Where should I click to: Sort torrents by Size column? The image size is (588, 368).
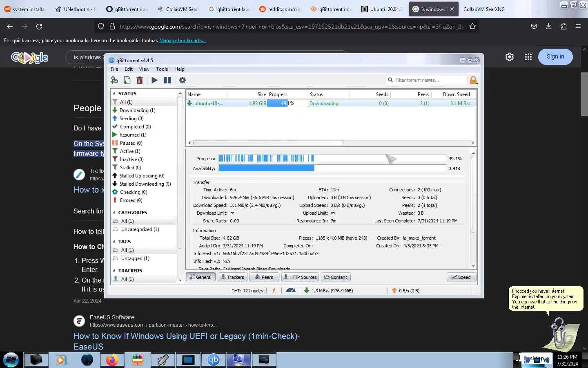tap(247, 94)
